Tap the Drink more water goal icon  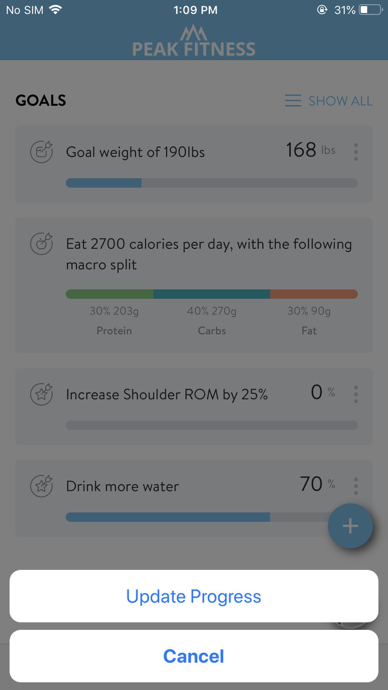41,486
